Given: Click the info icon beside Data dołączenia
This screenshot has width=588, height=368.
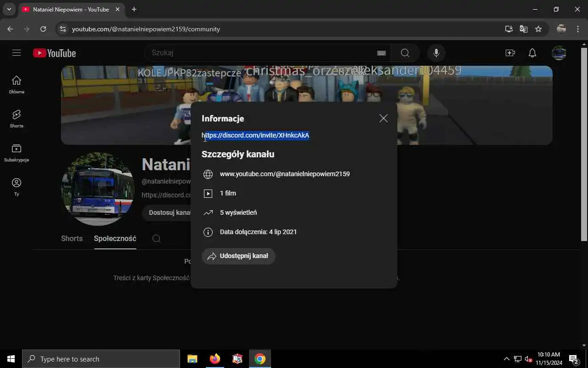Looking at the screenshot, I should pyautogui.click(x=208, y=232).
